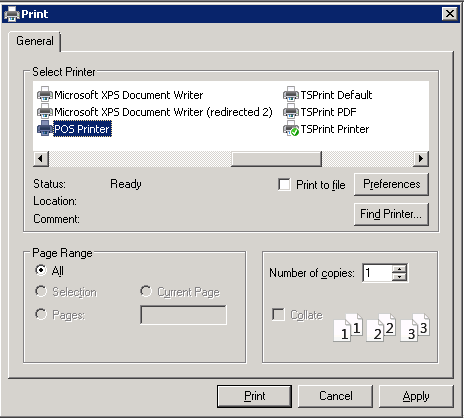Click the printer list scroll right arrow
Viewport: 464px width, 418px height.
(421, 159)
